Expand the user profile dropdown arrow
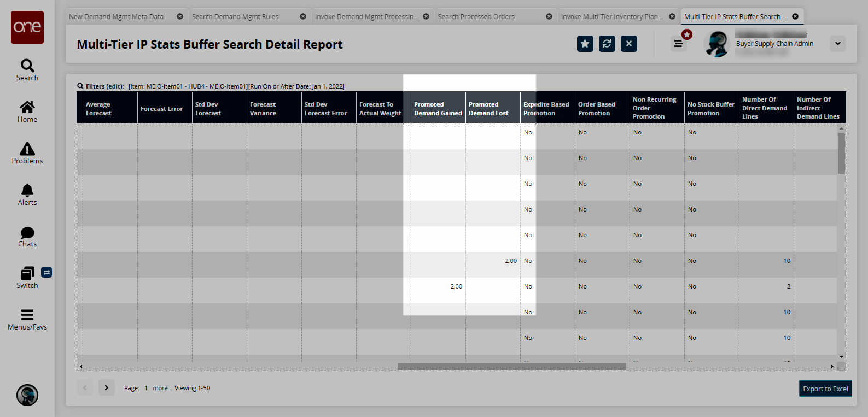This screenshot has height=417, width=868. point(837,44)
